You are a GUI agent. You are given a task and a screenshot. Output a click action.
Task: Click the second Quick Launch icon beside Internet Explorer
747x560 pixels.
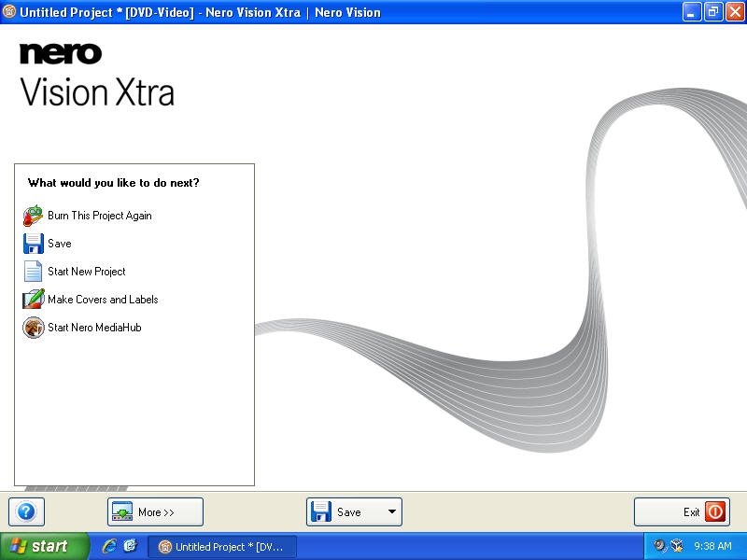click(x=130, y=546)
